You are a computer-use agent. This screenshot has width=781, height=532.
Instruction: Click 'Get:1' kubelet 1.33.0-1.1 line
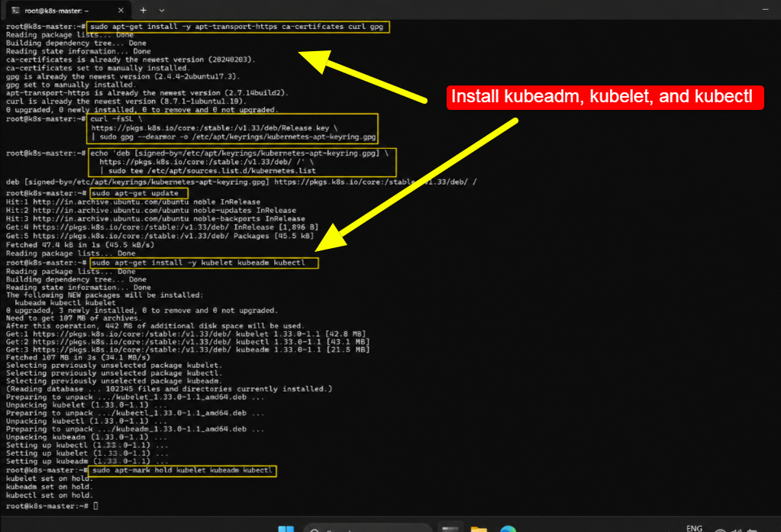186,334
